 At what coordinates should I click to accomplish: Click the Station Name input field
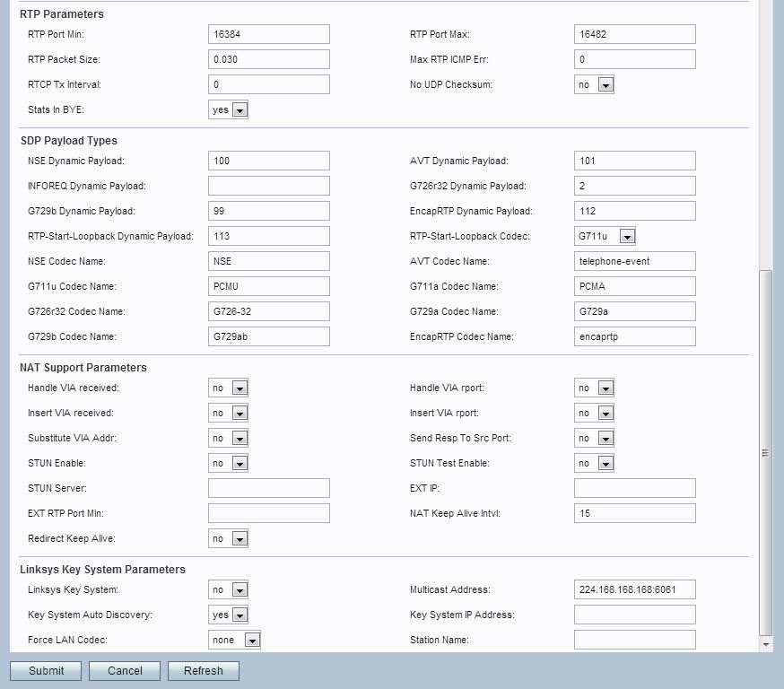(634, 640)
